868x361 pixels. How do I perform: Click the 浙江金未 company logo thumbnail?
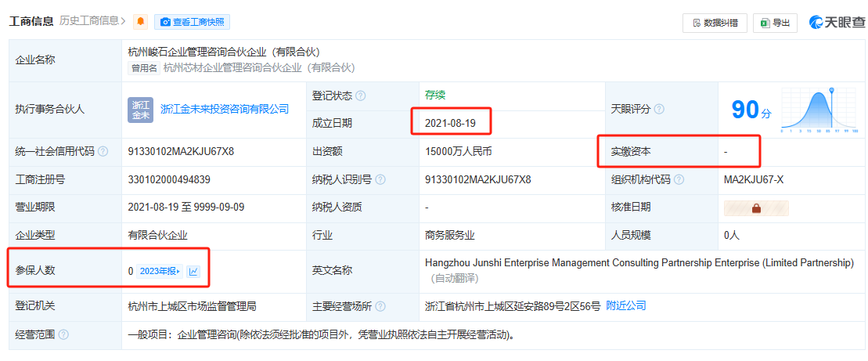coord(141,110)
